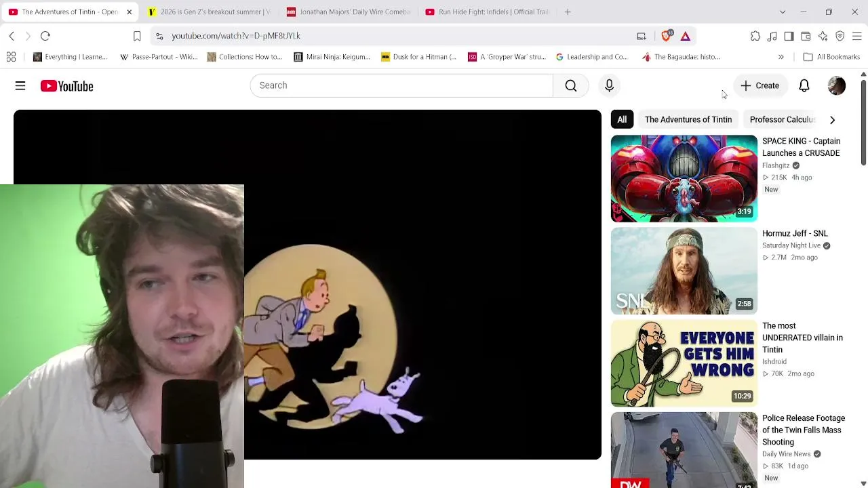Bookmark this page with the bookmark icon

pyautogui.click(x=137, y=36)
